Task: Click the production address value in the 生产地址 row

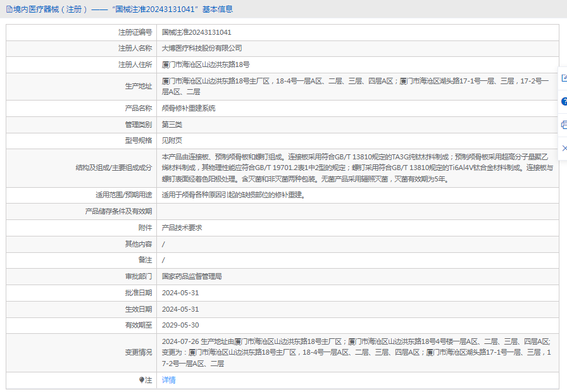Action: pyautogui.click(x=355, y=87)
